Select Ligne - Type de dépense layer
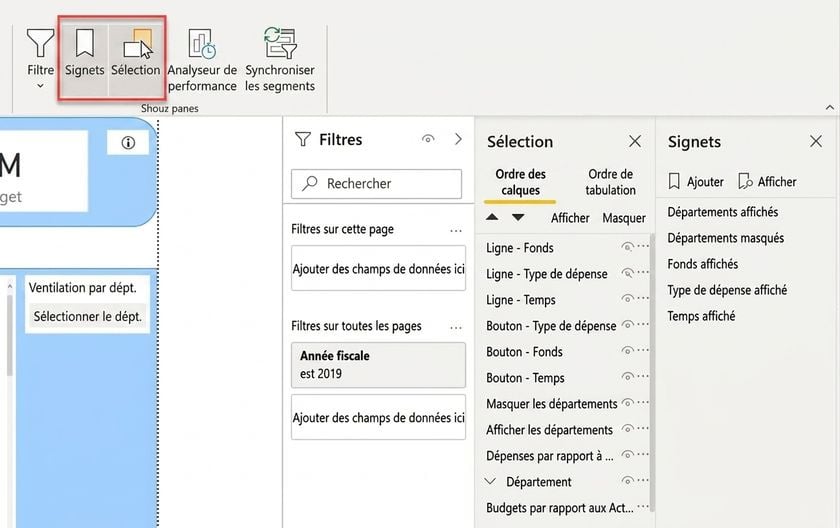Image resolution: width=840 pixels, height=528 pixels. point(547,274)
